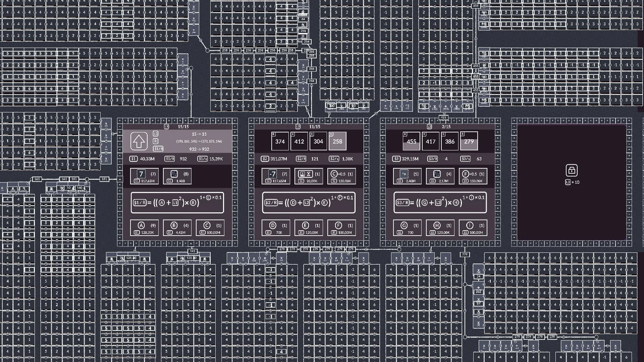Click the partially filled 279 progress tile in L3
Image resolution: width=644 pixels, height=362 pixels.
pyautogui.click(x=469, y=141)
